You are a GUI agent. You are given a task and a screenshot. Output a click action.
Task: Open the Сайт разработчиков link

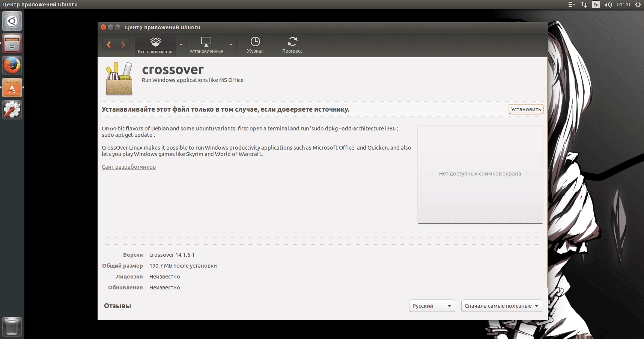129,167
